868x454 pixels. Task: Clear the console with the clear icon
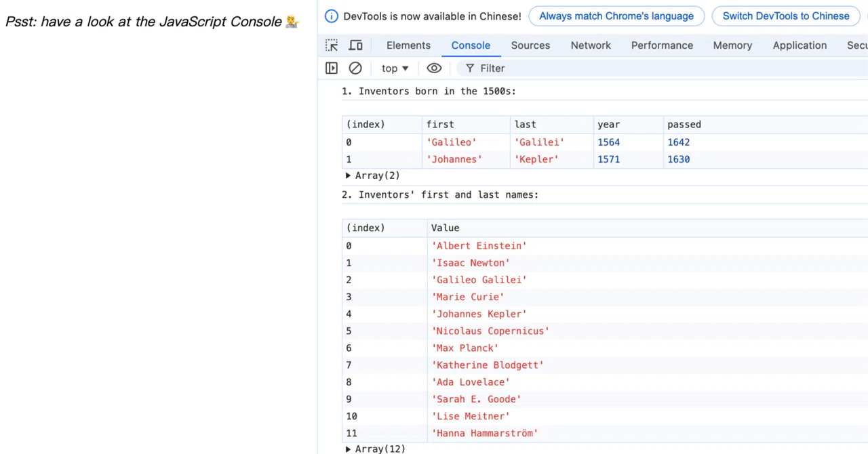tap(355, 68)
